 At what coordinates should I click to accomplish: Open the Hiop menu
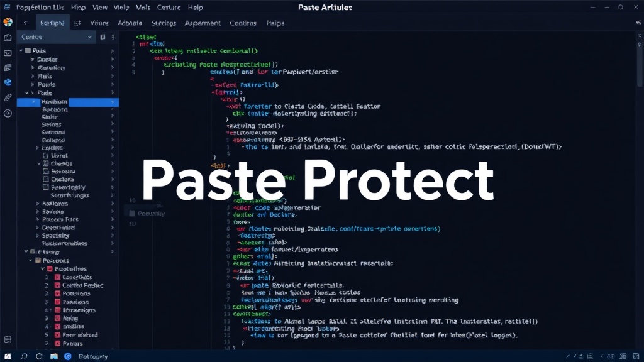pyautogui.click(x=78, y=8)
